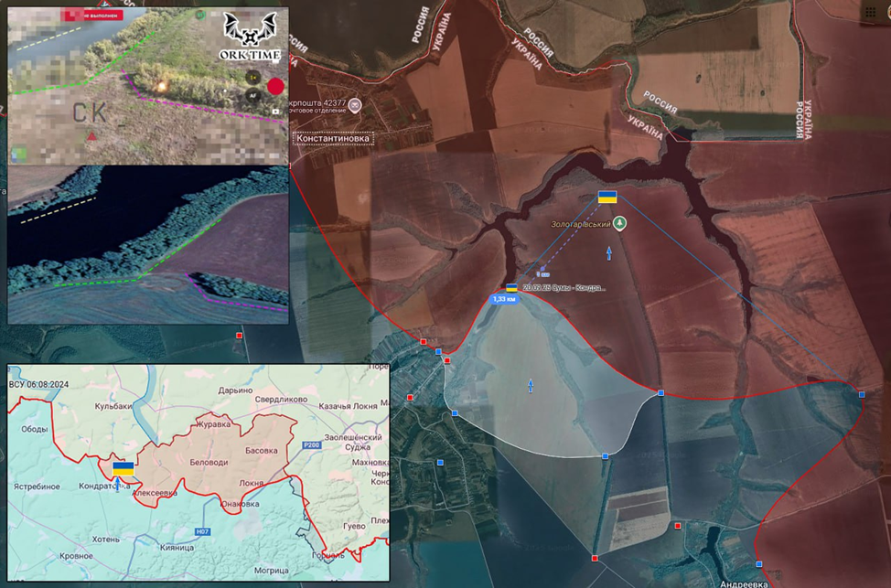Click Беловоди label on the inset map
This screenshot has width=891, height=588.
pos(208,464)
